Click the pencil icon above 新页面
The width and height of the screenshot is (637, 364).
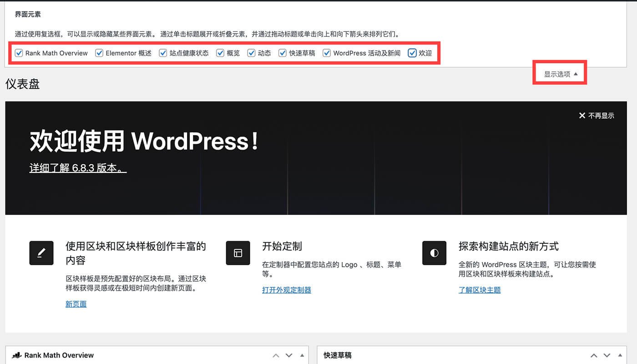coord(41,253)
